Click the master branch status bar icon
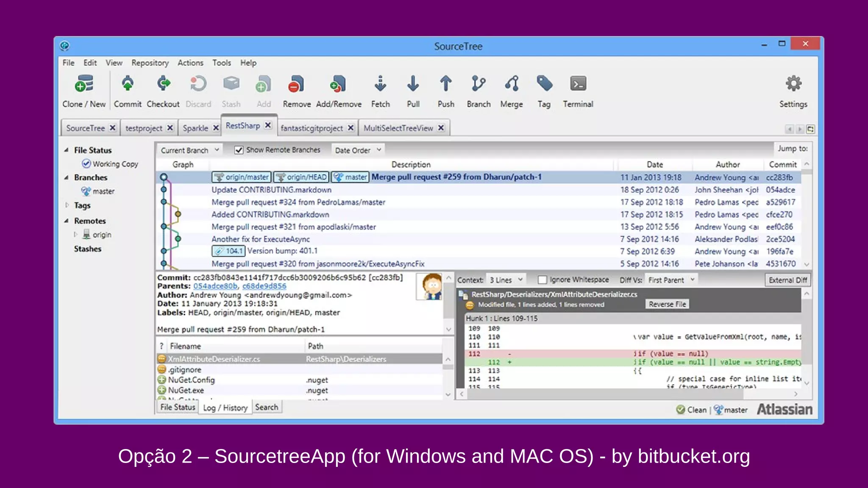The height and width of the screenshot is (488, 868). pos(718,410)
